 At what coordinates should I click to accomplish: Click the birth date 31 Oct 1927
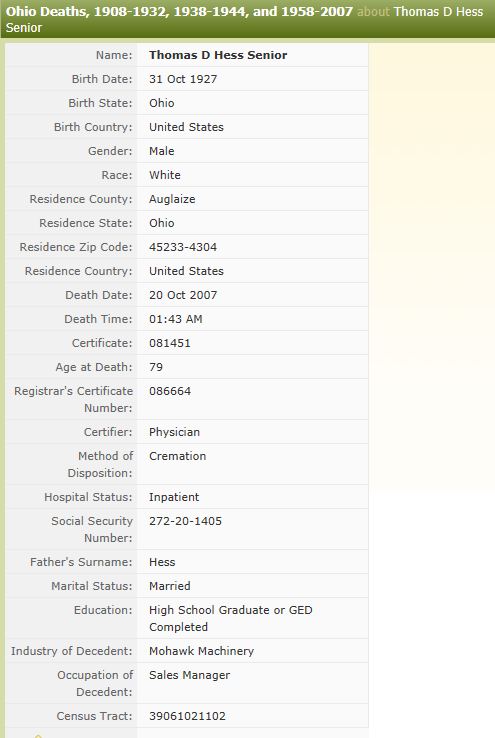tap(183, 79)
